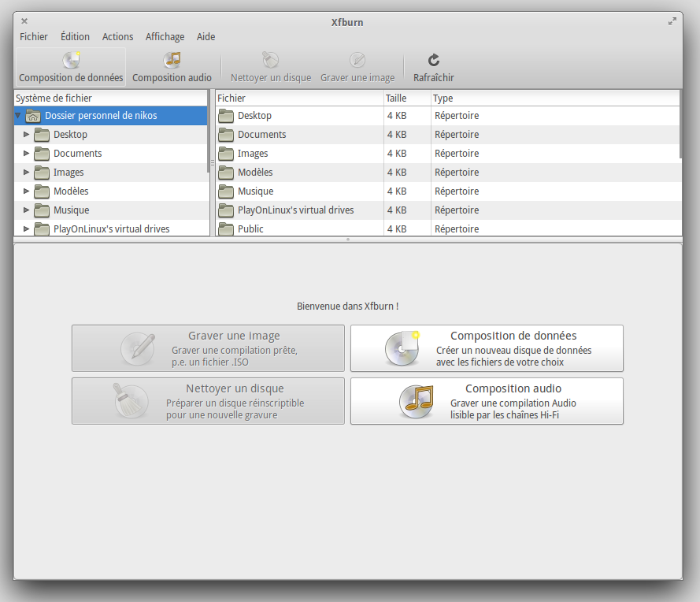Select the Desktop name in the file list
The width and height of the screenshot is (700, 602).
(x=254, y=116)
